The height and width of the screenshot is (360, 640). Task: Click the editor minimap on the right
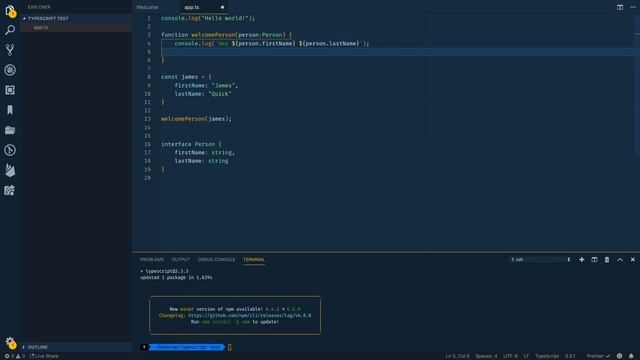tap(637, 86)
